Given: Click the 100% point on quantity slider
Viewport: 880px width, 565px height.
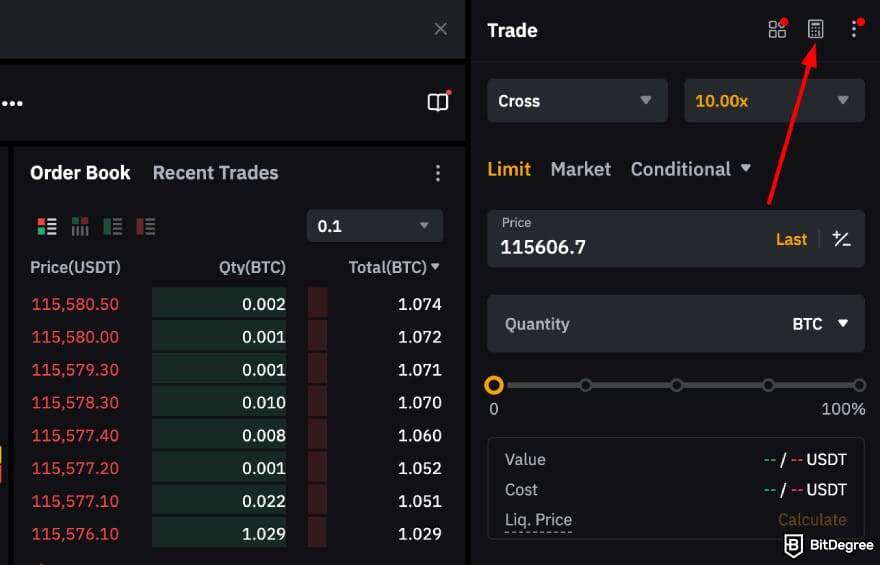Looking at the screenshot, I should coord(859,385).
